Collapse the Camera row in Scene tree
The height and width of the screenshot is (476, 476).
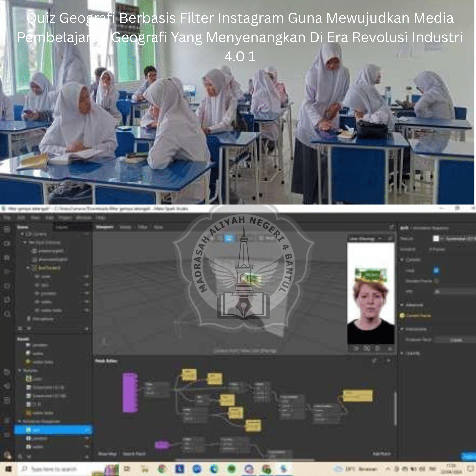coord(22,234)
